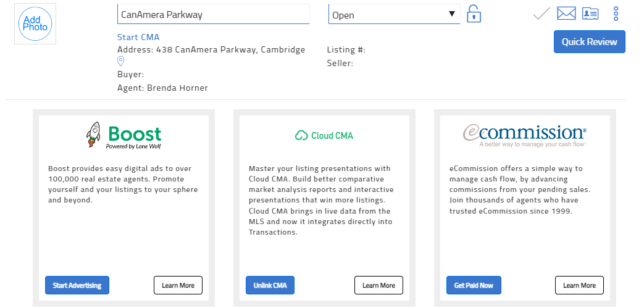This screenshot has height=308, width=644.
Task: Click the CanAmera Parkway name field
Action: click(213, 14)
